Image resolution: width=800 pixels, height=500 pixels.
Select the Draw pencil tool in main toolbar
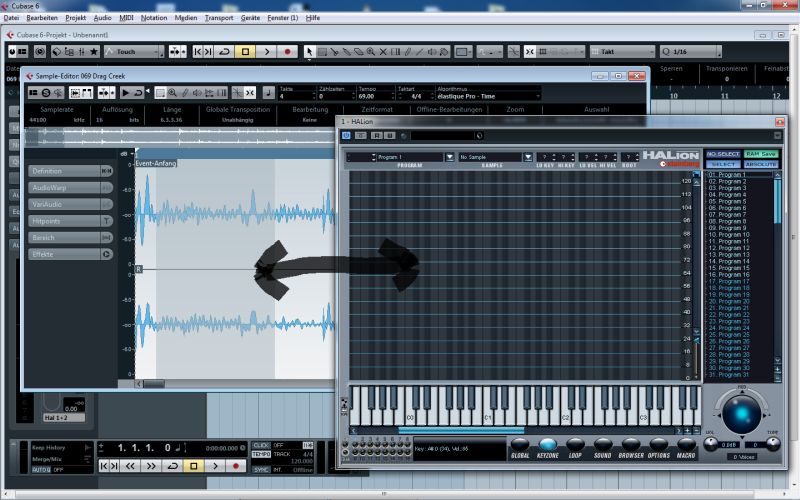click(407, 52)
